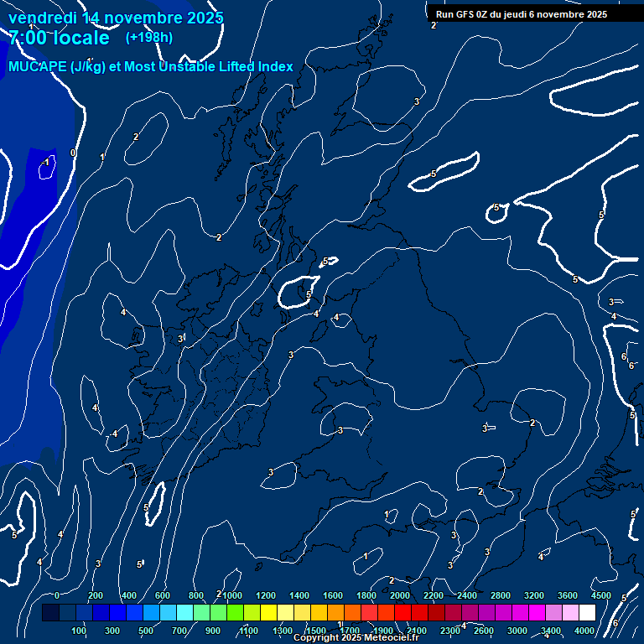Click the 4500 value on the legend scale
This screenshot has height=644, width=644.
coord(600,595)
